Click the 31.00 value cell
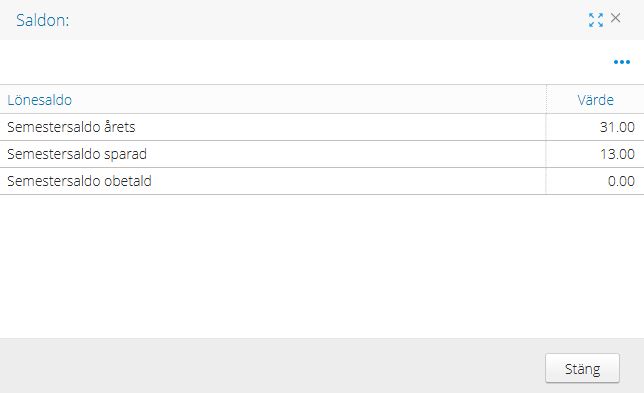Screen dimensions: 644x393 click(x=595, y=127)
